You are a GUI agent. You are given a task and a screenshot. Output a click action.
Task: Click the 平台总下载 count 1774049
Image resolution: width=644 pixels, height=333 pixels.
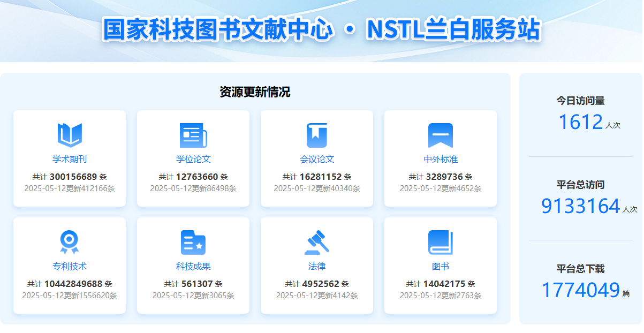coord(580,290)
